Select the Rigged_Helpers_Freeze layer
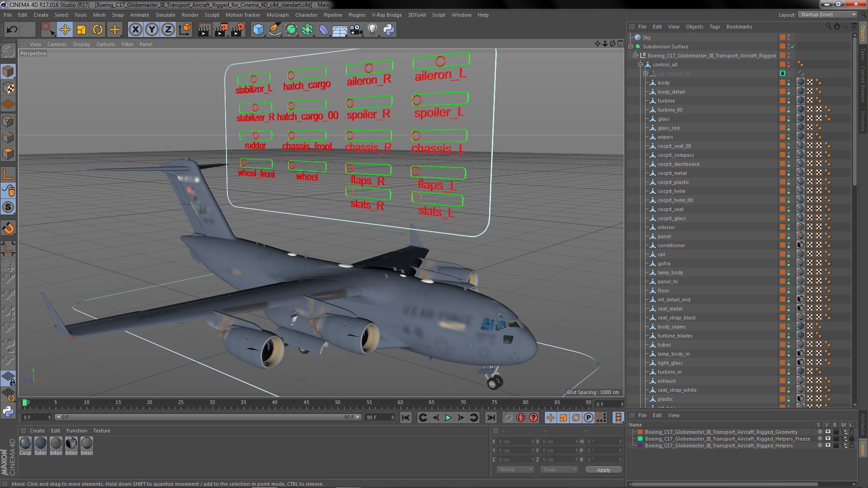The width and height of the screenshot is (868, 488). pos(727,439)
